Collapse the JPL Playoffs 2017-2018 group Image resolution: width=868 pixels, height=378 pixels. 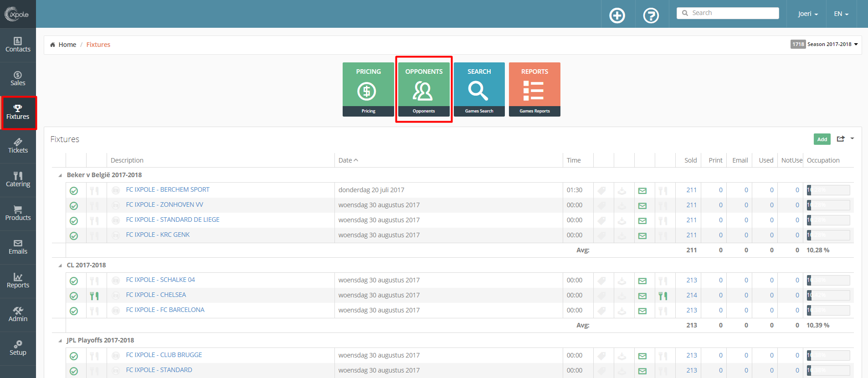[60, 341]
